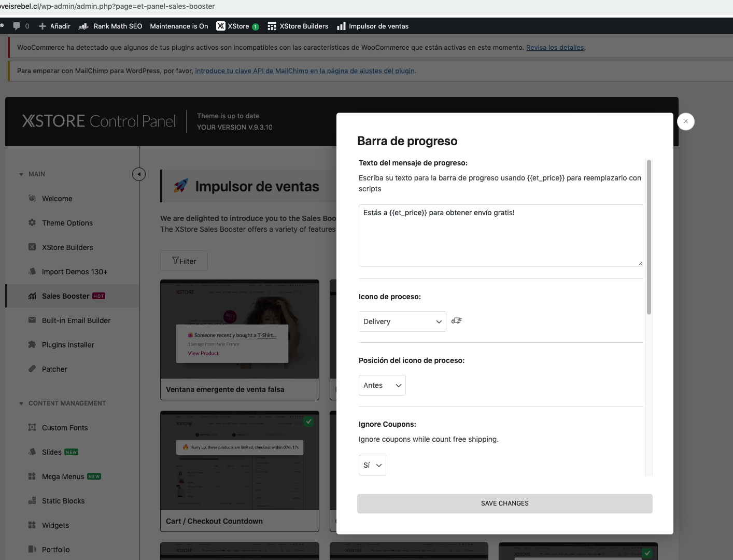Open Portfolio in sidebar
Viewport: 733px width, 560px height.
[55, 550]
